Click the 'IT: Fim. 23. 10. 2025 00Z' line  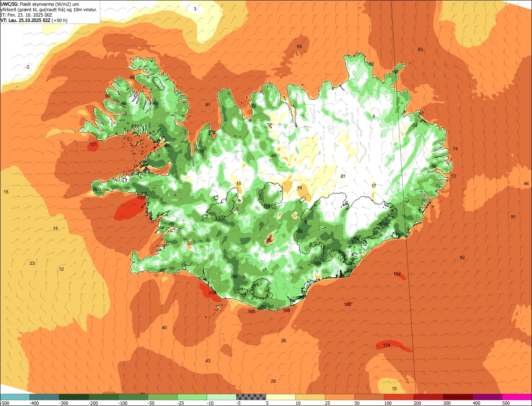coord(27,15)
